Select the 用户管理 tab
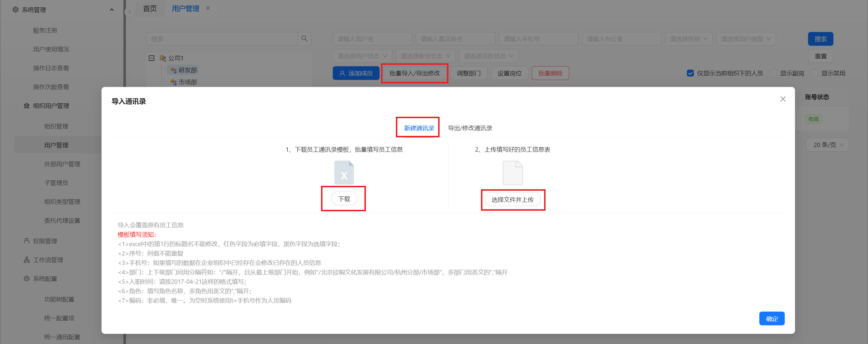 [x=185, y=9]
